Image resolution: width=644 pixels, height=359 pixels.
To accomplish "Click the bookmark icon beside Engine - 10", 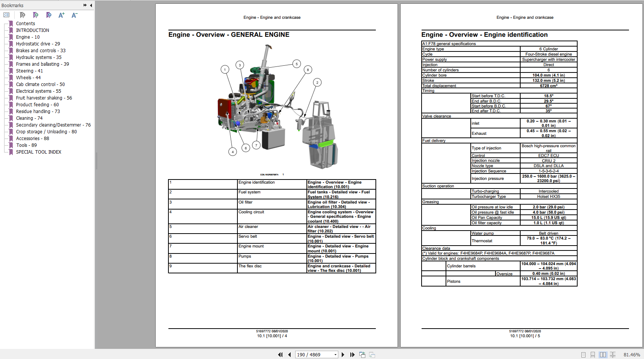I will click(11, 37).
